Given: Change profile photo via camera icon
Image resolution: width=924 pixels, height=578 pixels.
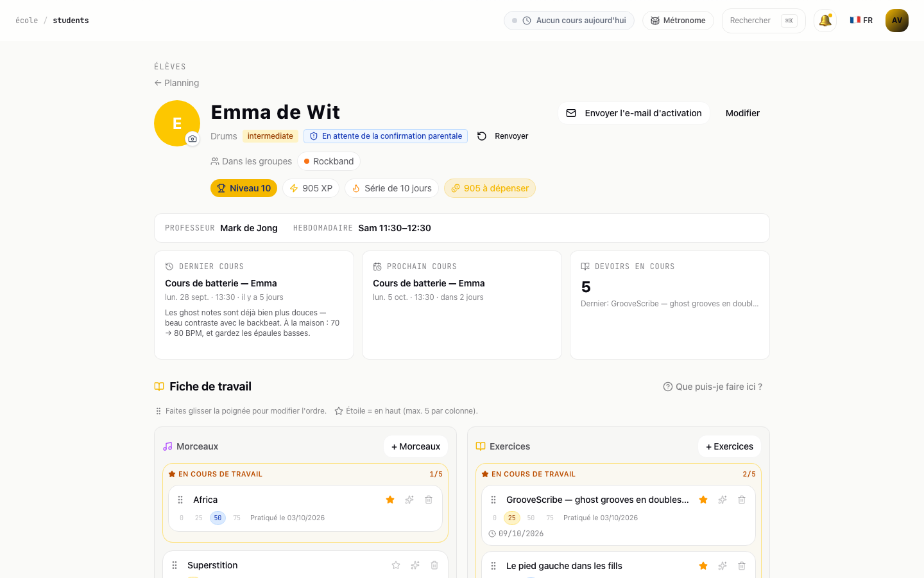Looking at the screenshot, I should coord(193,139).
